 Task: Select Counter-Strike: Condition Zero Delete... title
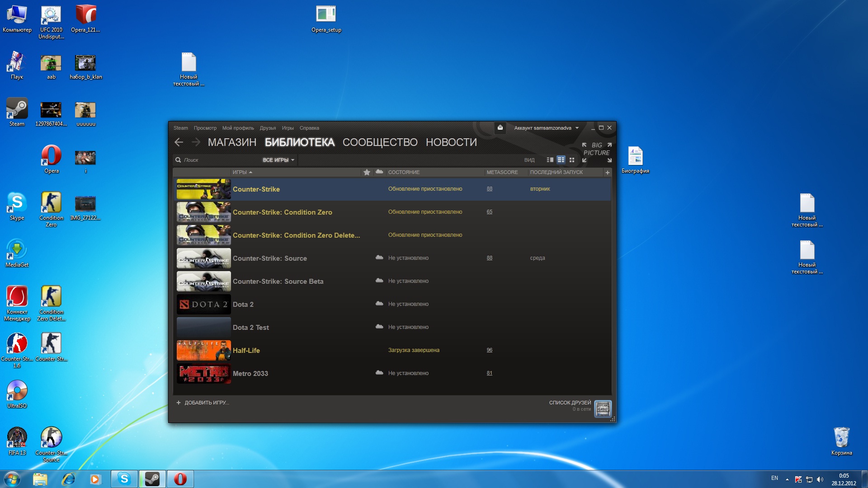click(297, 235)
